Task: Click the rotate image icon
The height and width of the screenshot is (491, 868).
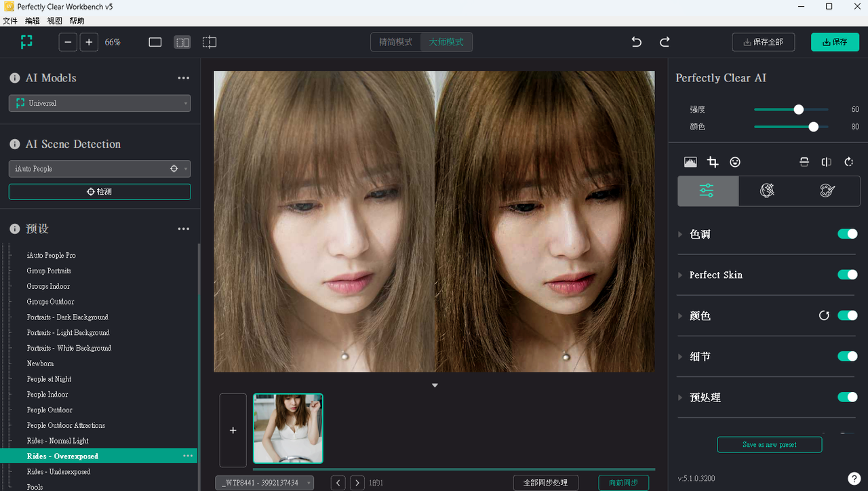Action: 848,162
